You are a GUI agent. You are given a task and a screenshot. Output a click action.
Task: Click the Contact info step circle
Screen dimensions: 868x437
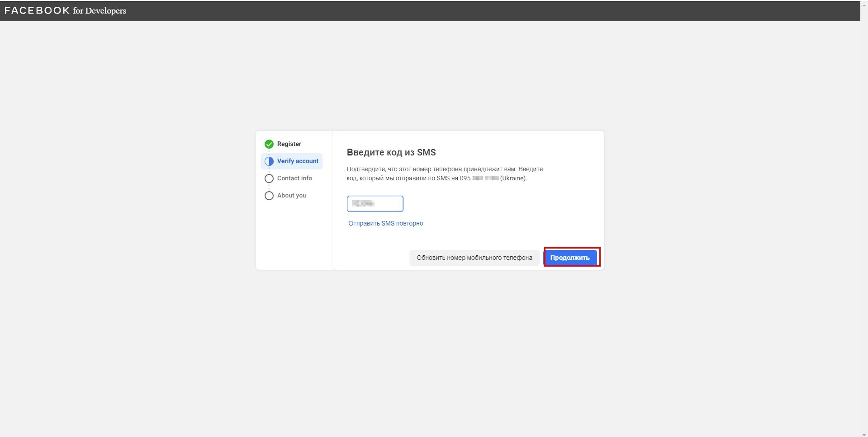pyautogui.click(x=269, y=179)
